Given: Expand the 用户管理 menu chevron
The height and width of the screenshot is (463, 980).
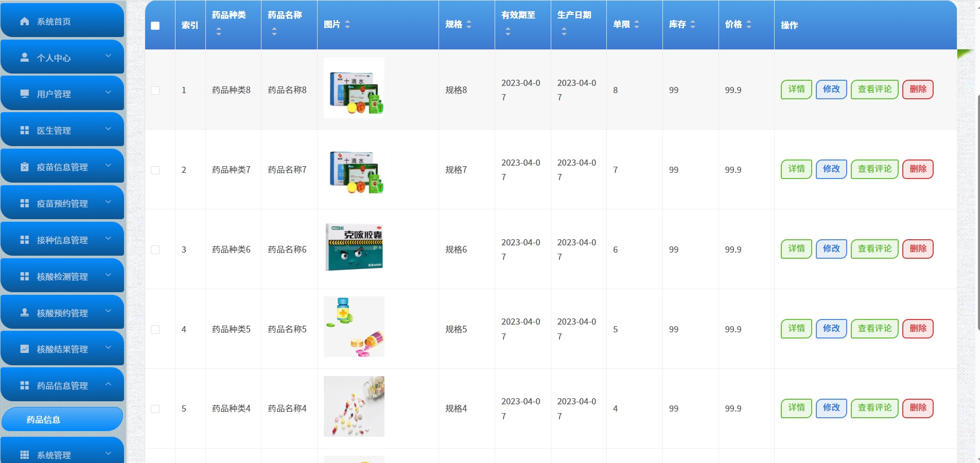Looking at the screenshot, I should [x=108, y=92].
